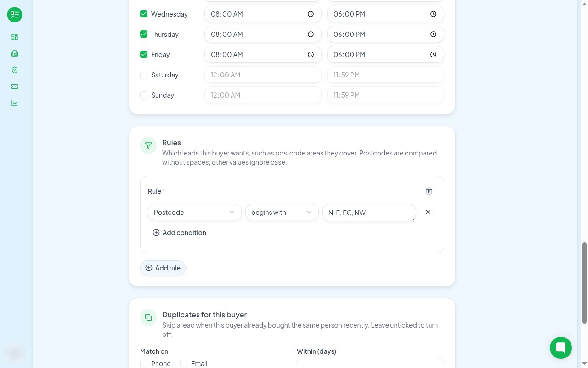
Task: Open the ticket icon in sidebar
Action: [x=15, y=86]
